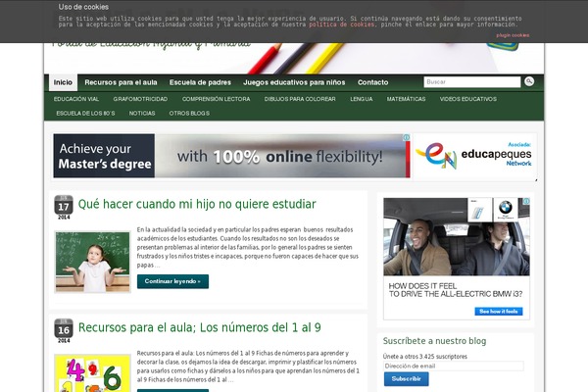
Task: Open the Contacto menu item
Action: tap(372, 82)
